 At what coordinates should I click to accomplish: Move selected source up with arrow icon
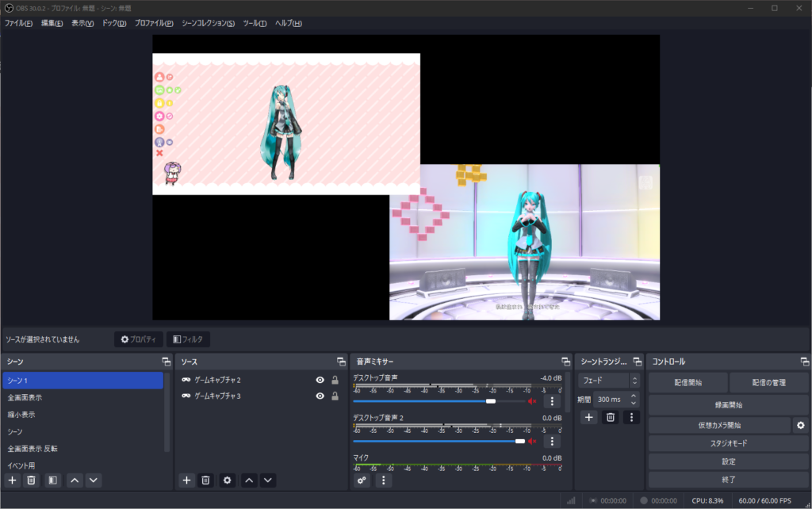(x=248, y=480)
